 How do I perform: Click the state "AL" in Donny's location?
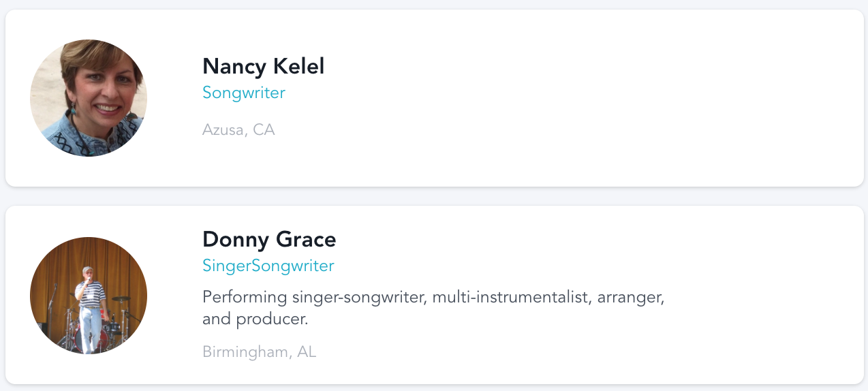point(307,352)
